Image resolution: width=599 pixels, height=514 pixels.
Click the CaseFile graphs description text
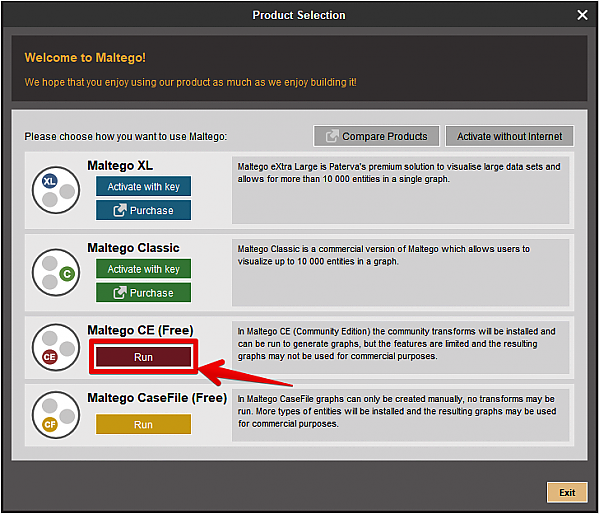coord(397,411)
